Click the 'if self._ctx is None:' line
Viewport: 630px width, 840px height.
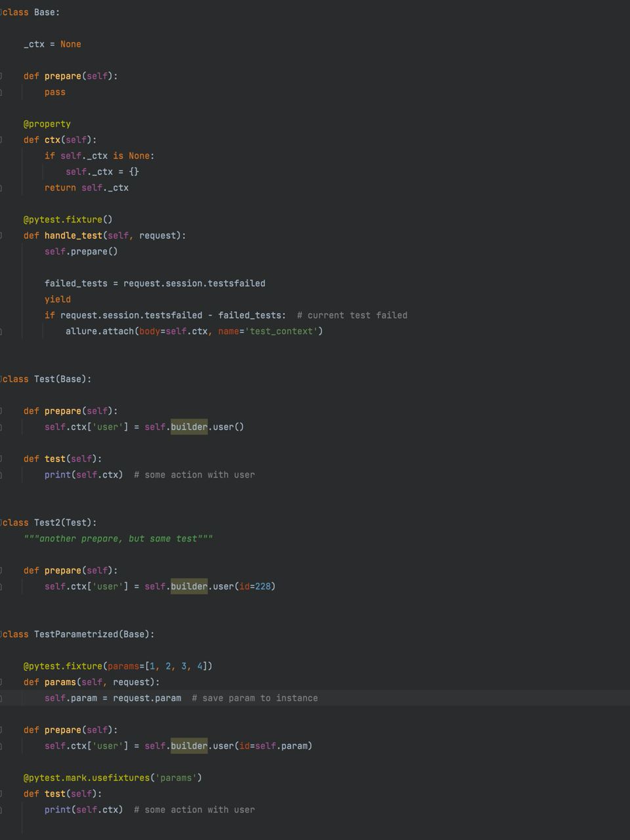pos(100,156)
